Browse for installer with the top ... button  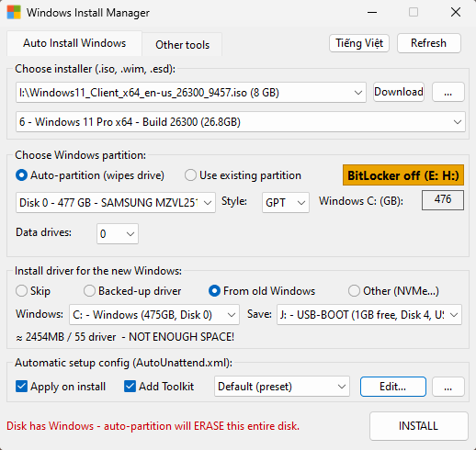click(448, 92)
